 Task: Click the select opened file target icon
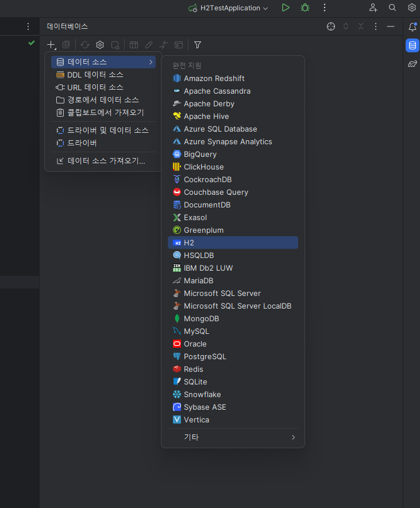[330, 26]
